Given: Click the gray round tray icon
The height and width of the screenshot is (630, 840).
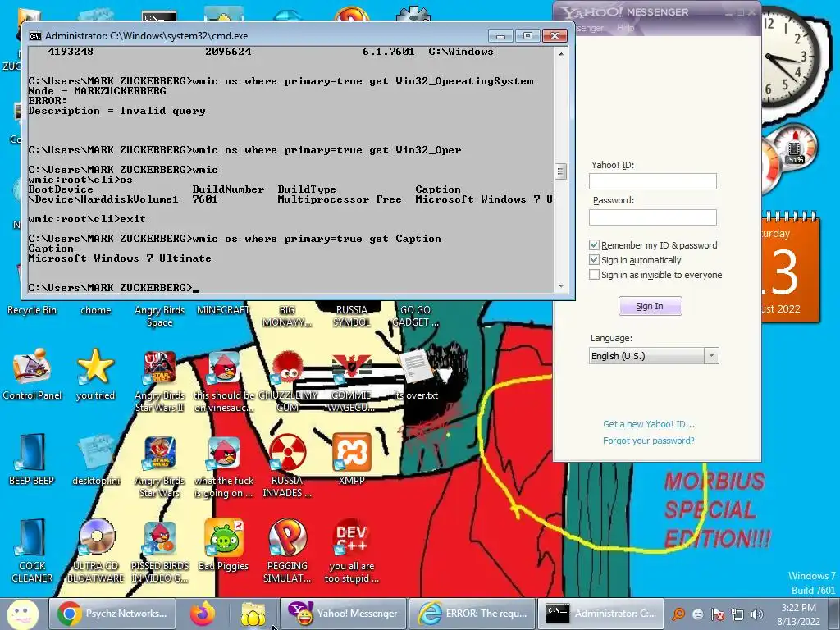Looking at the screenshot, I should click(698, 614).
